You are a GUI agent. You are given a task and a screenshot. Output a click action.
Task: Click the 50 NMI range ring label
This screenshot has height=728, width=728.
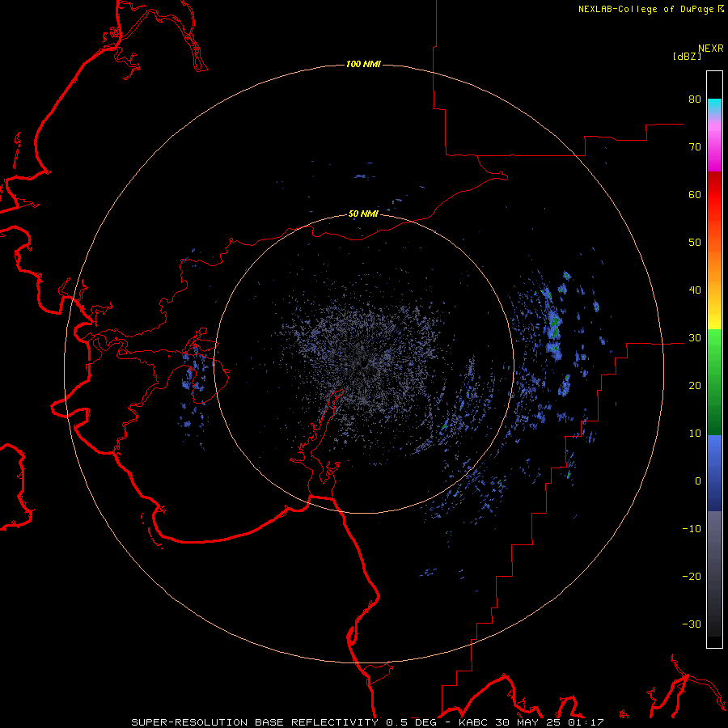click(363, 214)
